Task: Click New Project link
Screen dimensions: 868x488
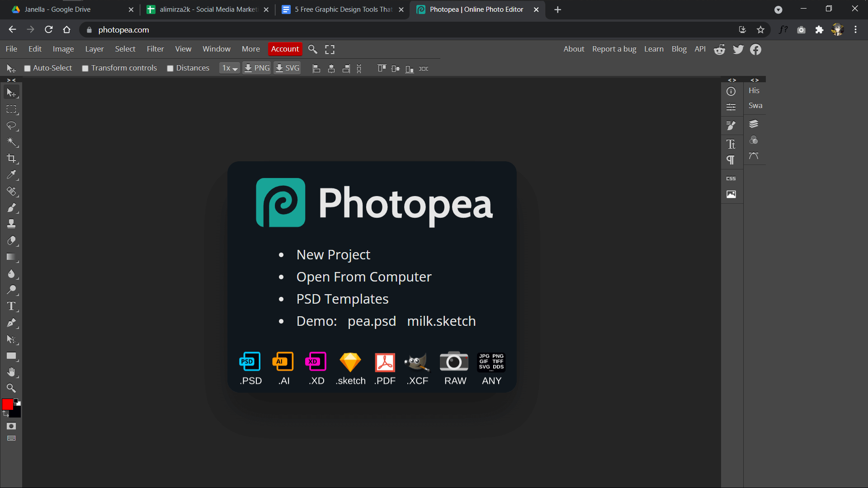Action: coord(333,255)
